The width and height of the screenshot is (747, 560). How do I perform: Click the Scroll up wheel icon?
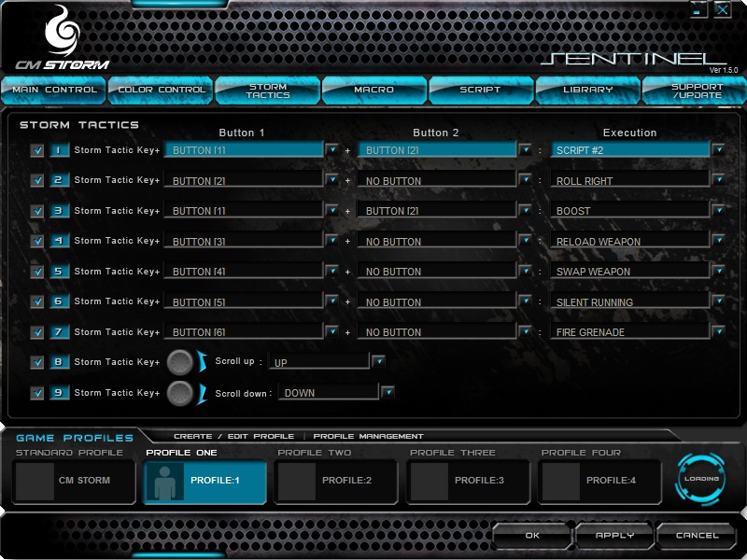pos(180,362)
